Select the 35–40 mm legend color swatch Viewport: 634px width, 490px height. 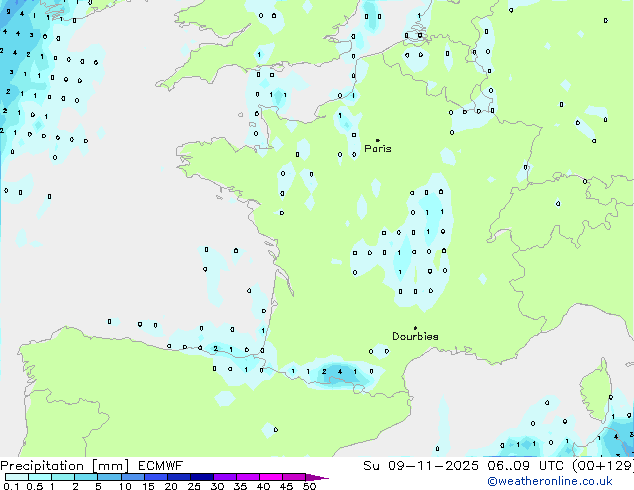coord(248,477)
